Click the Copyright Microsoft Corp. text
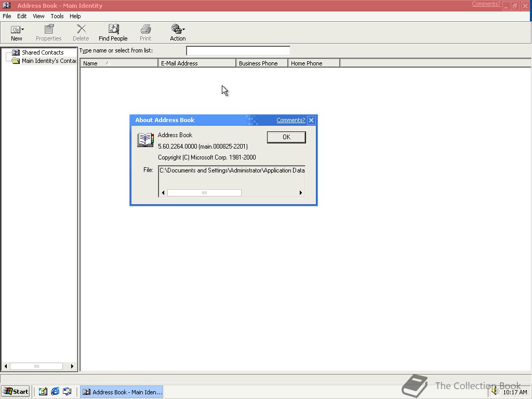Screen dimensions: 532x399 click(x=207, y=157)
